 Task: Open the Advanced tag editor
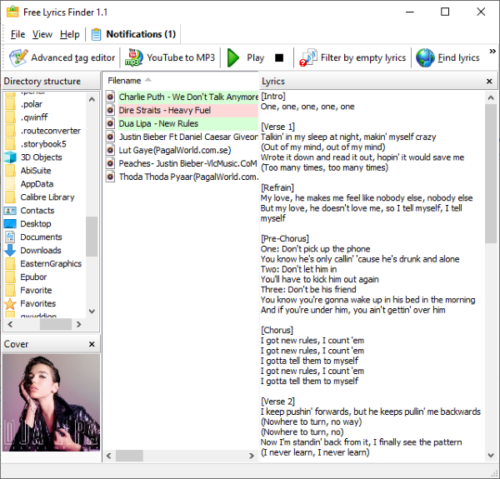tap(62, 58)
